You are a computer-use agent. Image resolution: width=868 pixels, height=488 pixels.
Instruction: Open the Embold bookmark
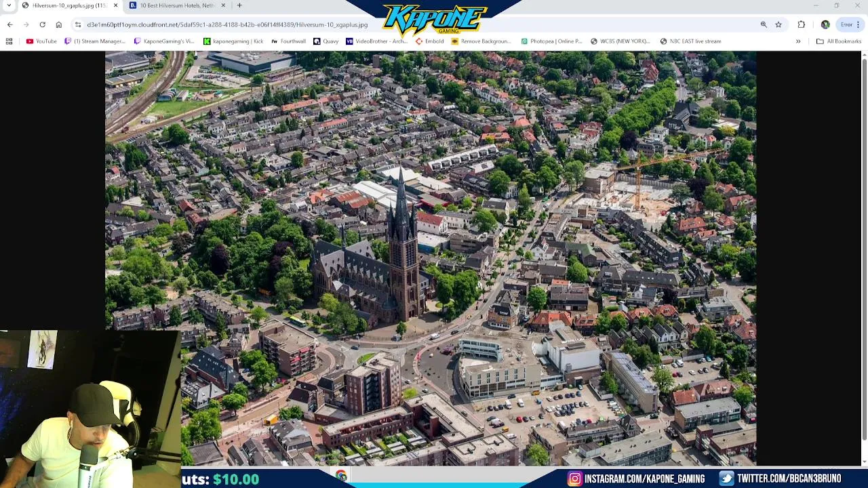click(x=430, y=41)
